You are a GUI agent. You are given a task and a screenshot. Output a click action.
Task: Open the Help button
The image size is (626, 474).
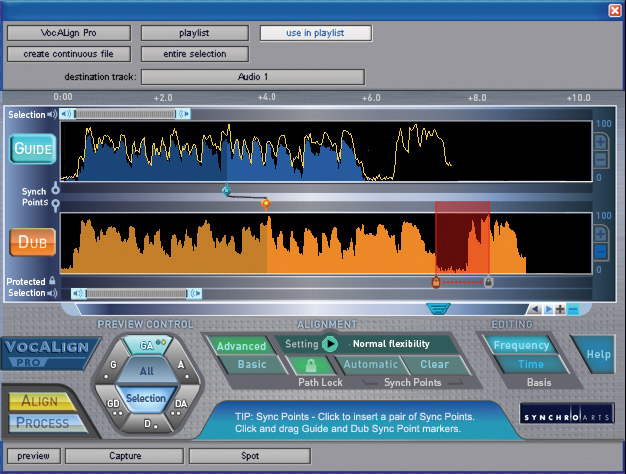(x=597, y=354)
